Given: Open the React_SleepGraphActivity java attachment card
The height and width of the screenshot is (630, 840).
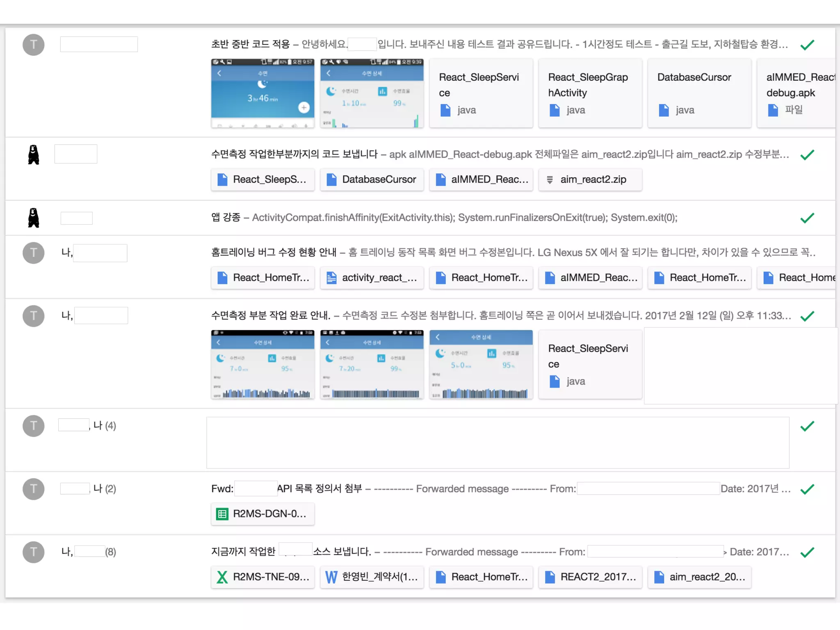Looking at the screenshot, I should tap(590, 93).
